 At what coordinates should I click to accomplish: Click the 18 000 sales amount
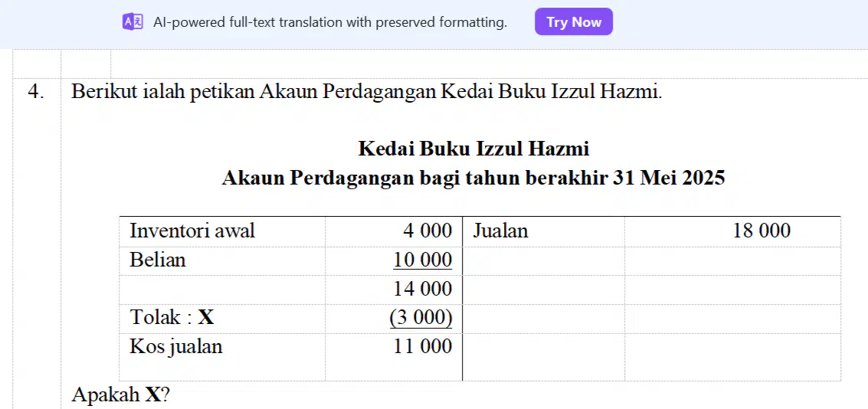coord(762,231)
